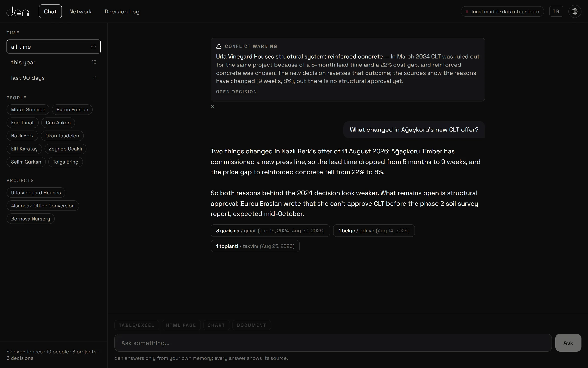This screenshot has height=368, width=588.
Task: Click the memory stats footer text
Action: [53, 355]
